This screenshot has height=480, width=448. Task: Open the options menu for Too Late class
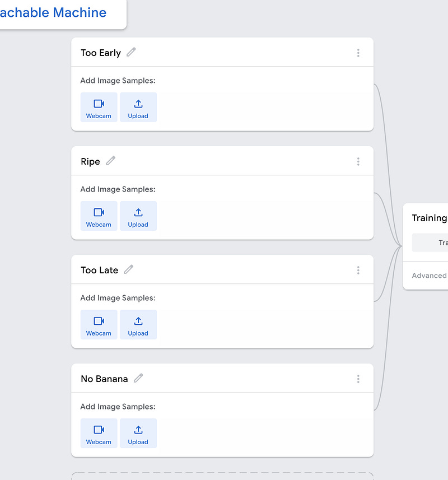point(358,269)
